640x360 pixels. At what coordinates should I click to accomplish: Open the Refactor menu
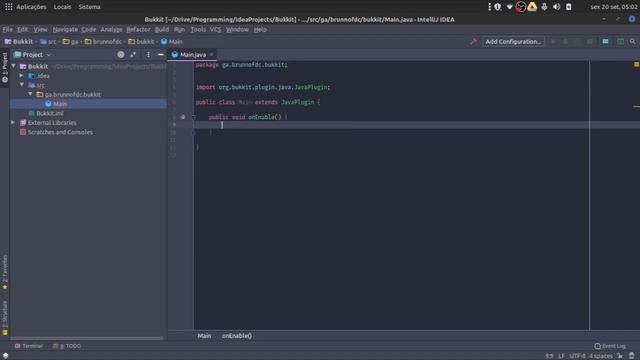138,29
